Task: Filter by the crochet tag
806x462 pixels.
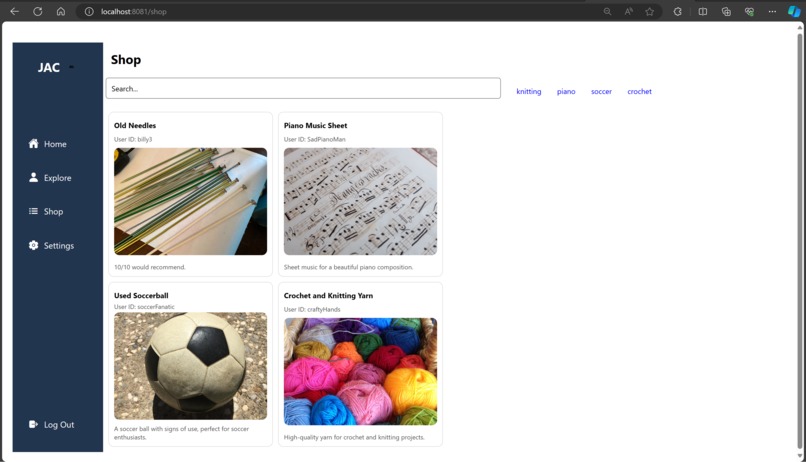Action: pyautogui.click(x=639, y=91)
